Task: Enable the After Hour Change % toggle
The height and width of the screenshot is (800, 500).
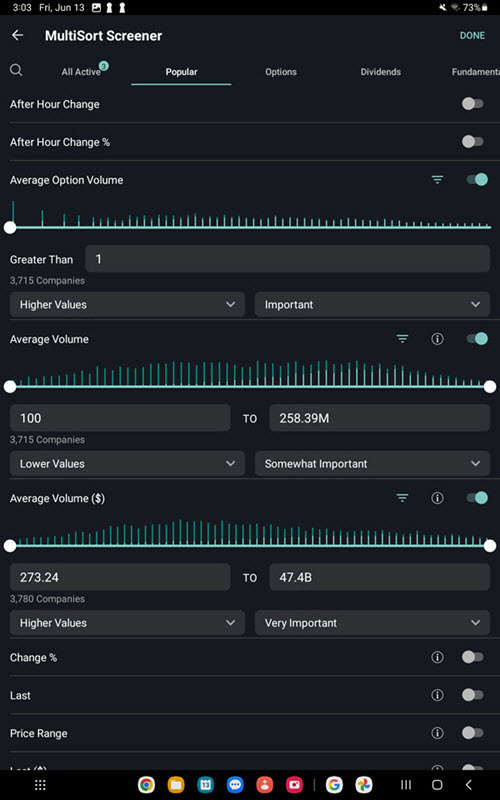Action: (x=472, y=142)
